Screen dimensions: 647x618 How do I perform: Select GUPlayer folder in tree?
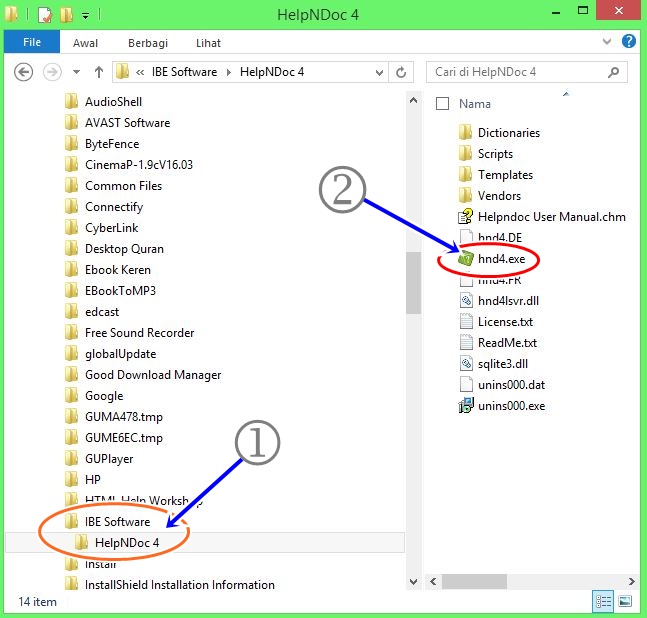[x=99, y=458]
